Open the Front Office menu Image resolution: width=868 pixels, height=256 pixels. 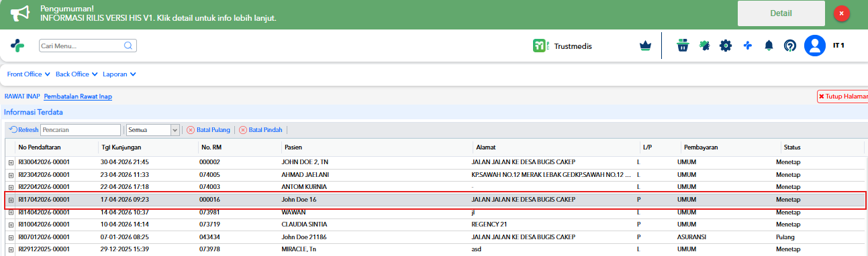click(x=29, y=74)
